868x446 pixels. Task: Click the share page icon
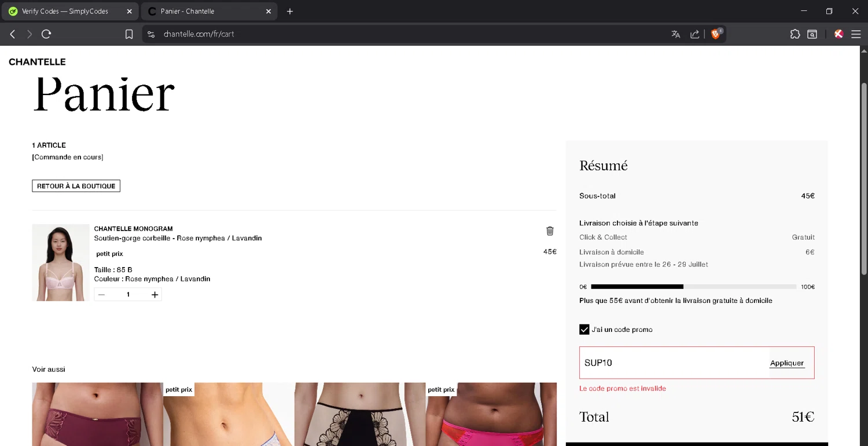point(694,34)
